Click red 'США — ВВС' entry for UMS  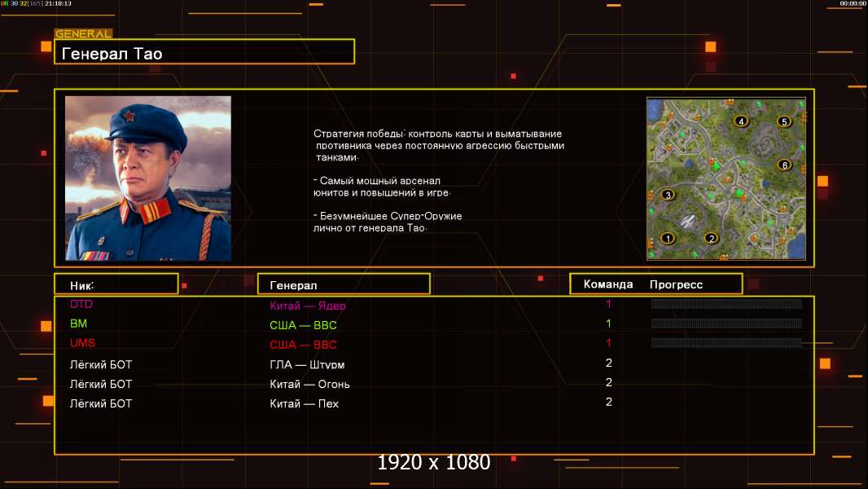point(304,345)
